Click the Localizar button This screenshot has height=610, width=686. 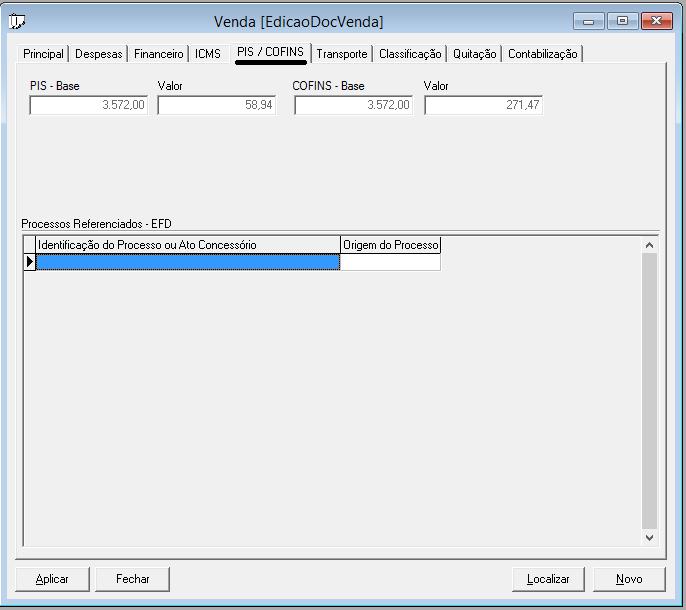point(548,579)
